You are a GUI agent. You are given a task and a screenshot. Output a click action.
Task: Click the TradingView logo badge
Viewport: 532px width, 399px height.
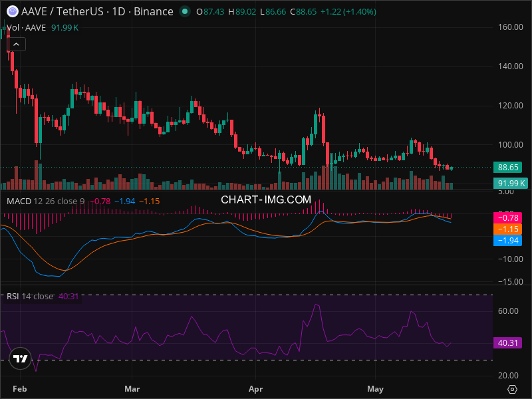[21, 358]
